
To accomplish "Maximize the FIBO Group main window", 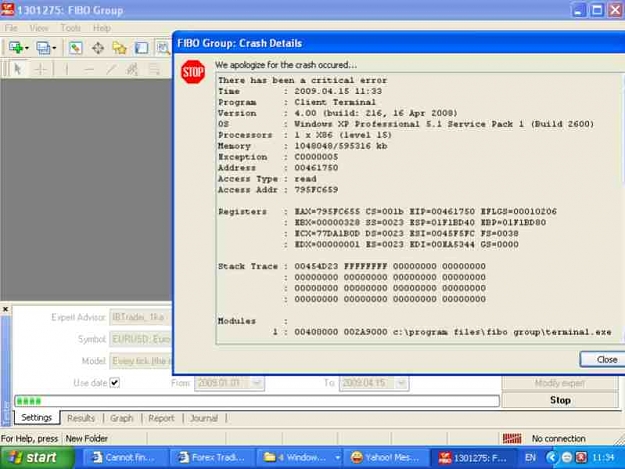I will coord(597,10).
